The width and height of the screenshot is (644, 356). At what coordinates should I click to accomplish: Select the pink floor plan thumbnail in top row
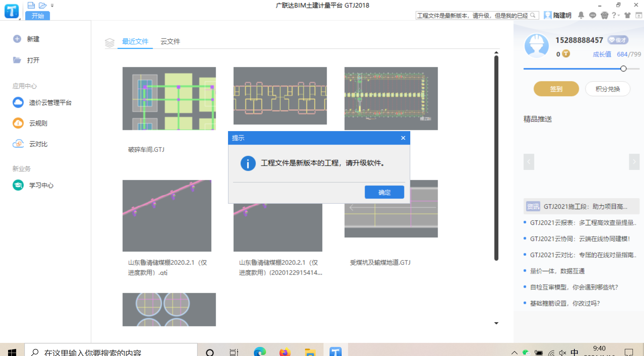coord(280,96)
